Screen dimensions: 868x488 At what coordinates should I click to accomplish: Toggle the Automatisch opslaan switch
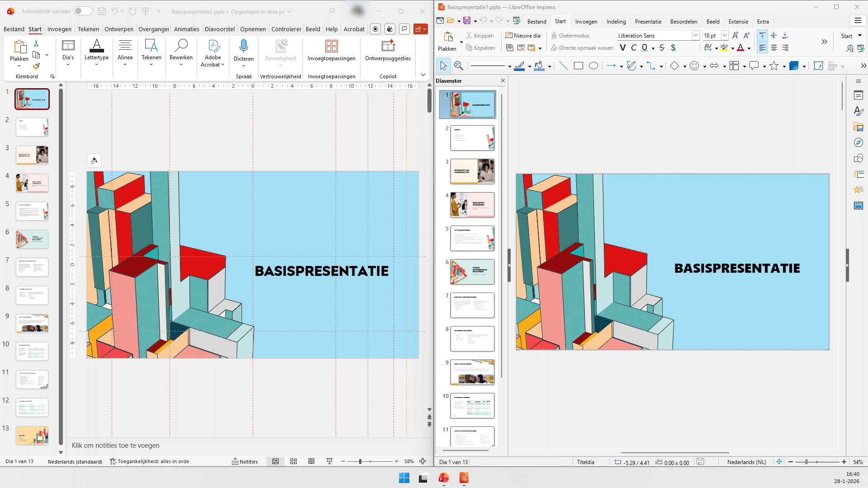click(83, 11)
